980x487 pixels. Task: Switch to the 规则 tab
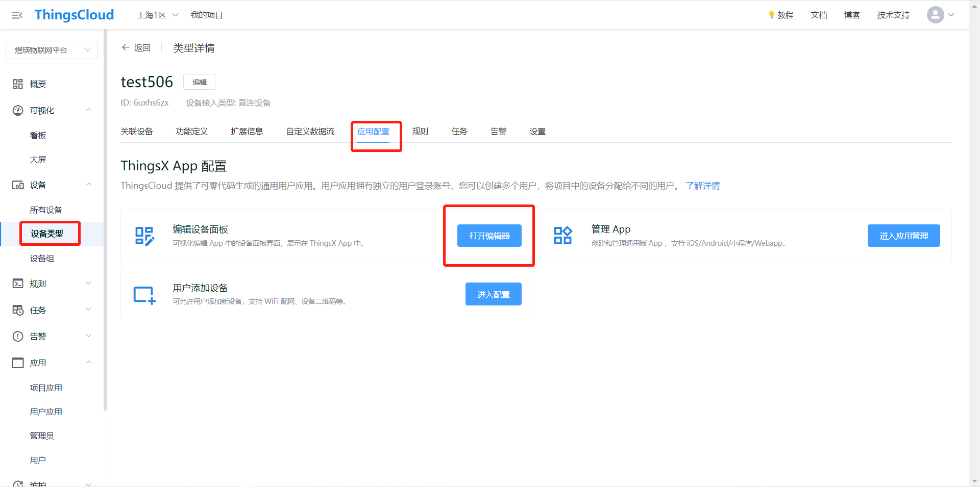(420, 132)
